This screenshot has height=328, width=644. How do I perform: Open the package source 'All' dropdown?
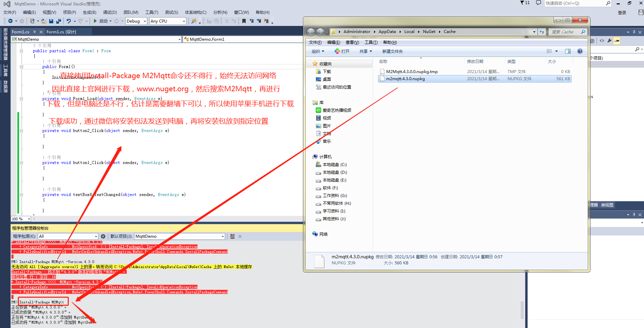tap(68, 236)
